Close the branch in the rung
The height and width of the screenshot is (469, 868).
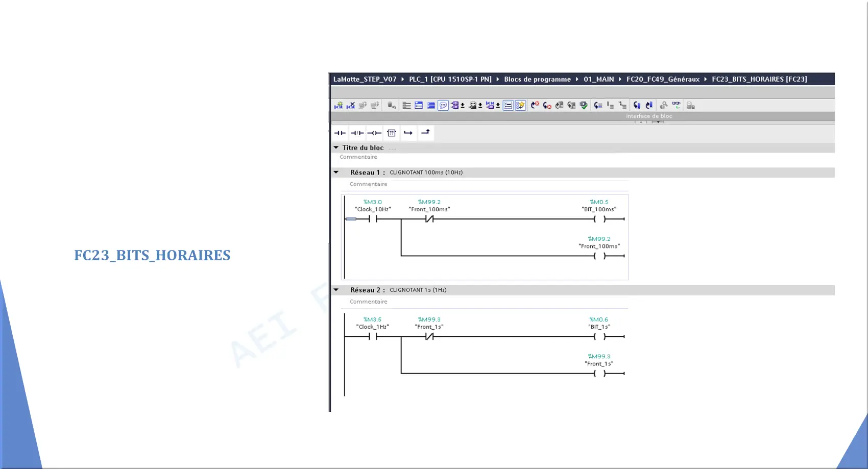(x=425, y=133)
